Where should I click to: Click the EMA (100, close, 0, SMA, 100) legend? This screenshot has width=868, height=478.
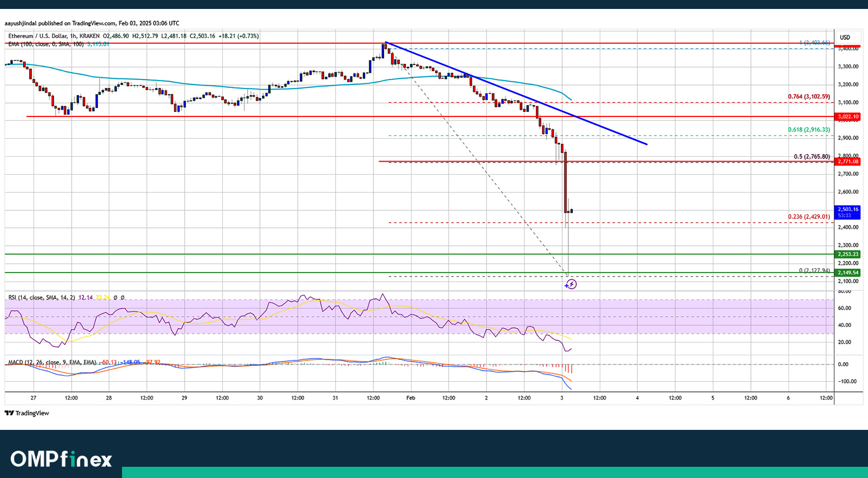pos(45,44)
